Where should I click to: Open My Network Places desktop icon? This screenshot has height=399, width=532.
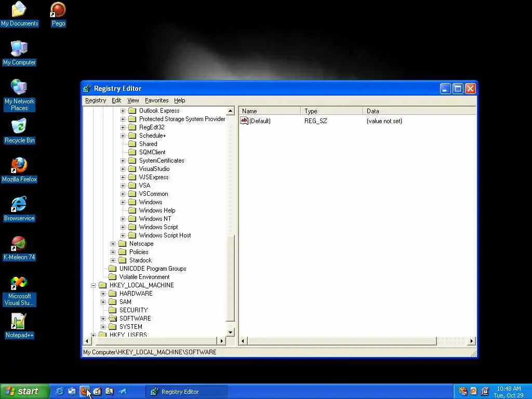[19, 96]
